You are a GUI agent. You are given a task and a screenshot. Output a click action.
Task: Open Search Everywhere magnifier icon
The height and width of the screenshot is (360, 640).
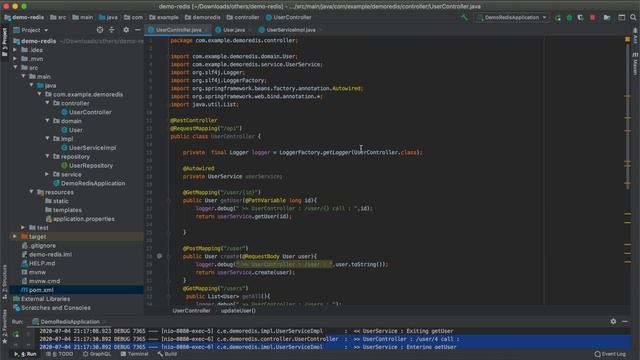[633, 18]
